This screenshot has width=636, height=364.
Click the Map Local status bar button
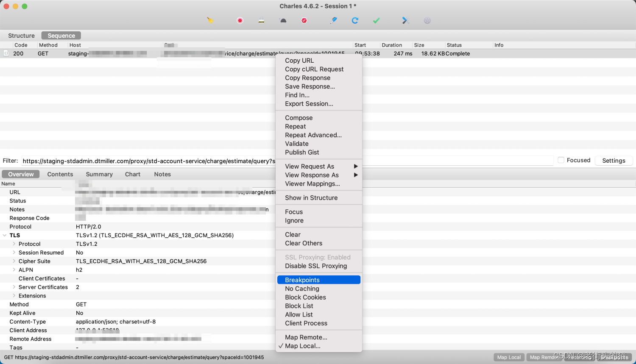pos(509,357)
